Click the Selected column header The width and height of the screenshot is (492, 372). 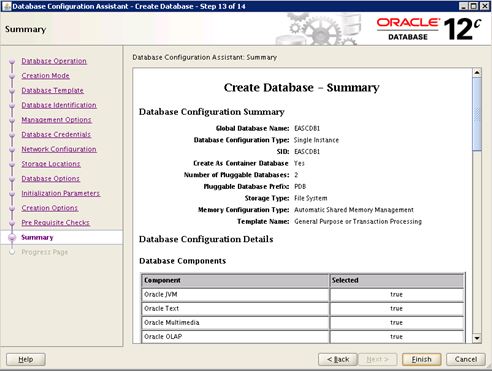point(397,280)
